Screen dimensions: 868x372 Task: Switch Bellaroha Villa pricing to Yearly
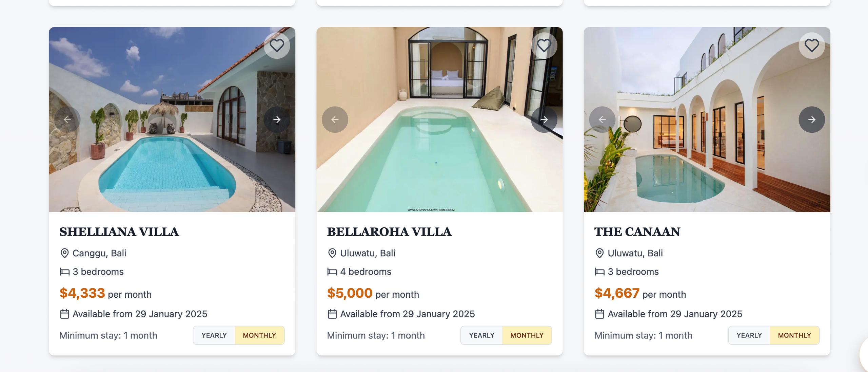tap(481, 335)
